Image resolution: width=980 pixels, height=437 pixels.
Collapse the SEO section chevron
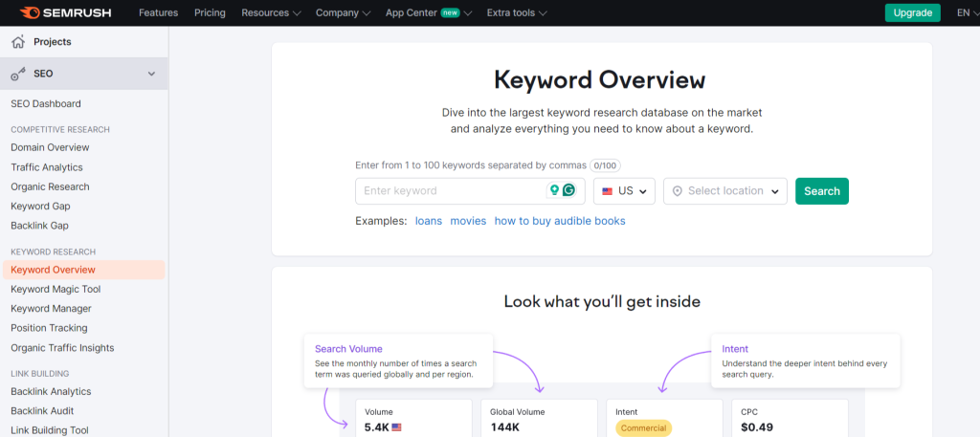pyautogui.click(x=151, y=74)
